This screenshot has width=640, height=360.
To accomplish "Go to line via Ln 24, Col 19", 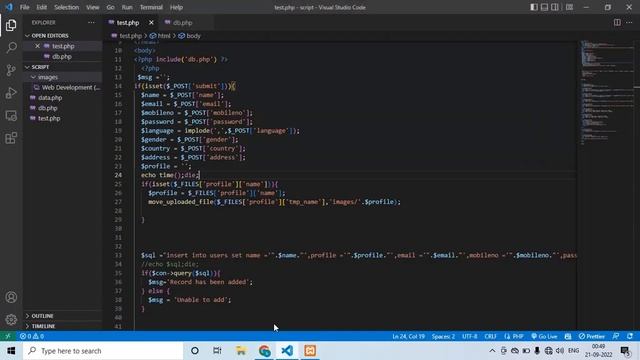I will click(x=408, y=336).
